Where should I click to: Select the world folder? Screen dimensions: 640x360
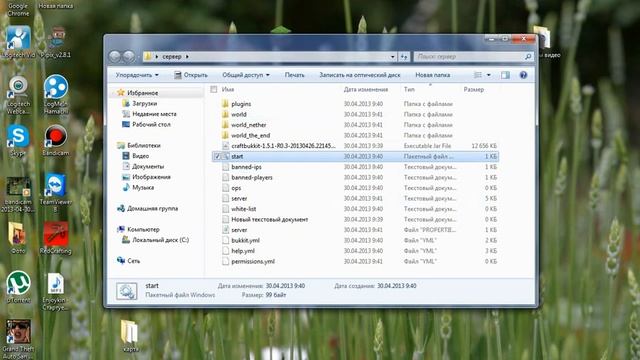tap(238, 114)
